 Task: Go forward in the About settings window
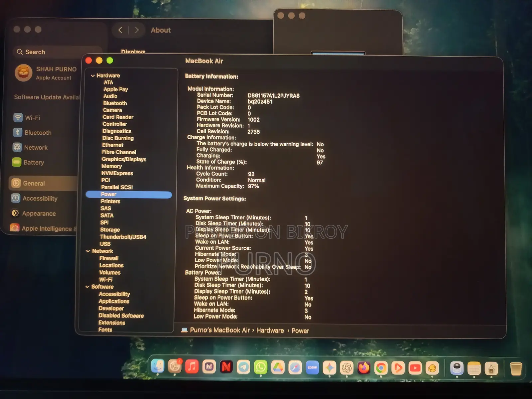pyautogui.click(x=137, y=30)
